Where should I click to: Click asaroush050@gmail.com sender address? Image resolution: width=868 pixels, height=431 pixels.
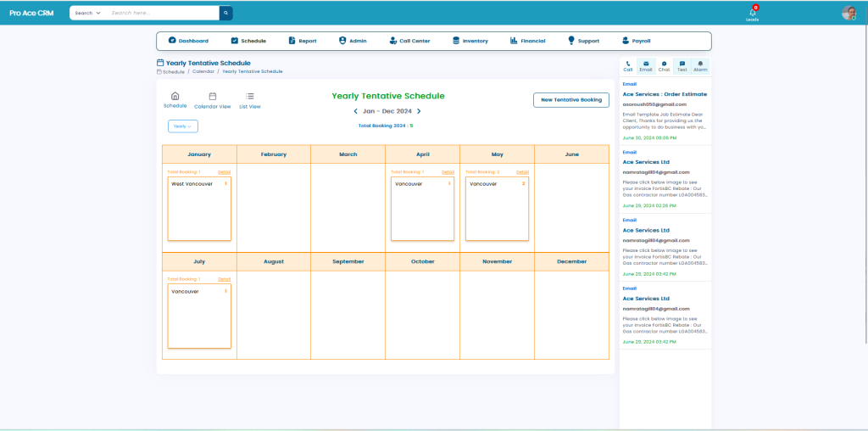tap(655, 104)
